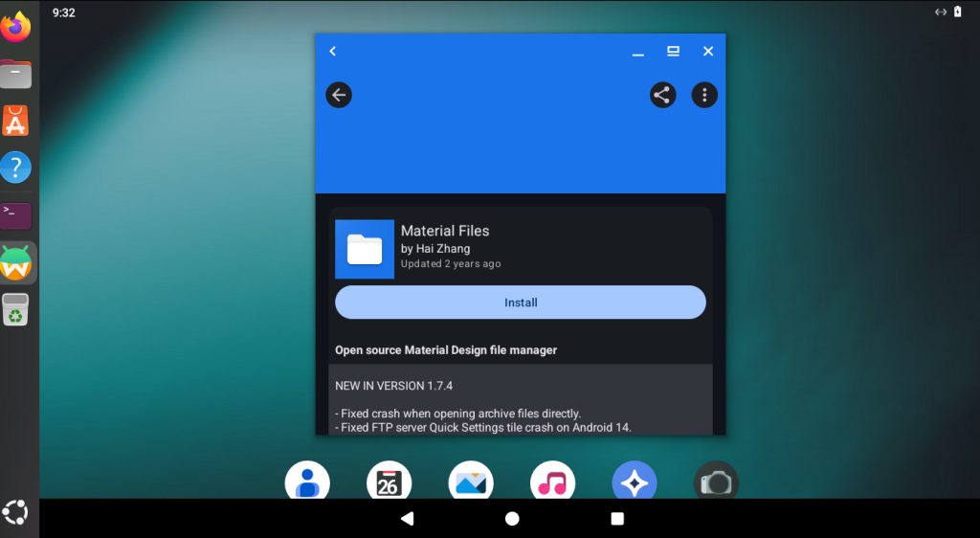Open the Trash in the dock

(x=16, y=310)
